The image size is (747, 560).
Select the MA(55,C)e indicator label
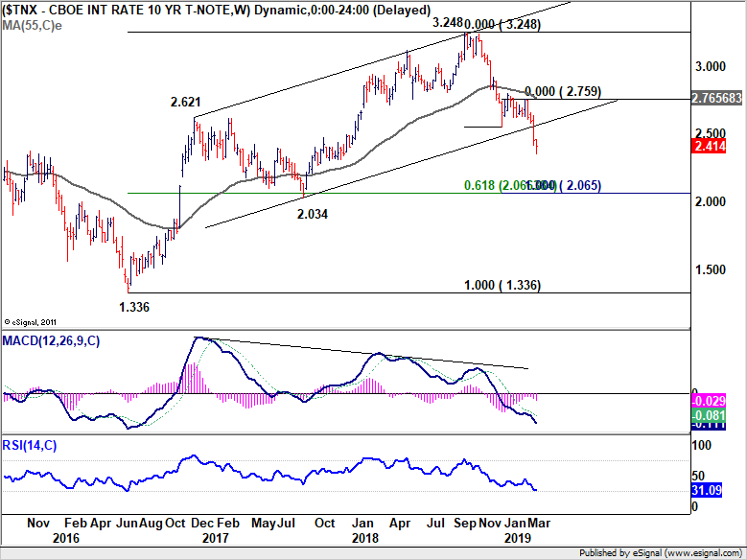(x=32, y=25)
